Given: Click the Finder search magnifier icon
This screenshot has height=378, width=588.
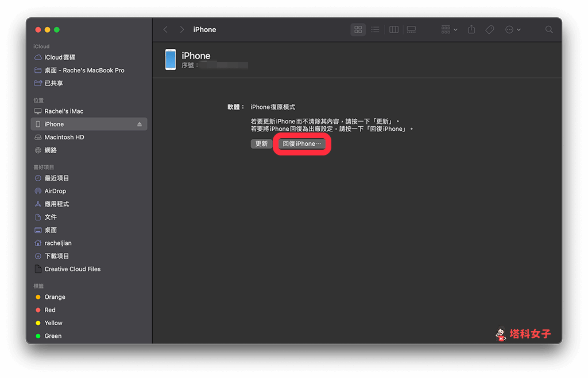Looking at the screenshot, I should (x=549, y=30).
